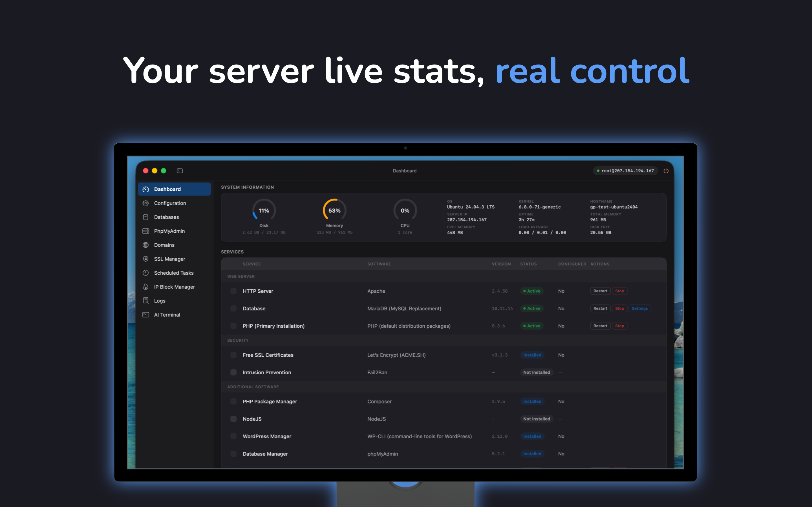Screen dimensions: 812x507
Task: Check the Intrusion Prevention row checkbox
Action: 233,372
